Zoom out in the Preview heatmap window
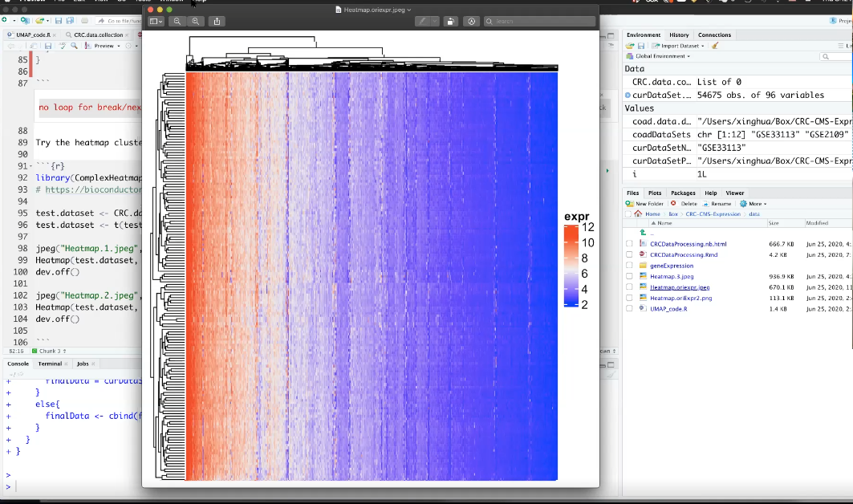 [177, 21]
